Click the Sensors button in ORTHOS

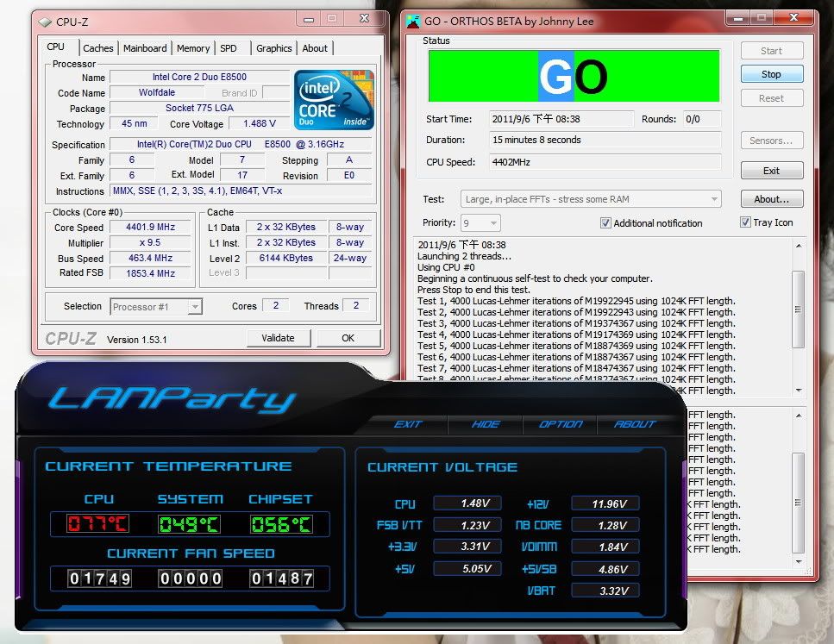(771, 141)
